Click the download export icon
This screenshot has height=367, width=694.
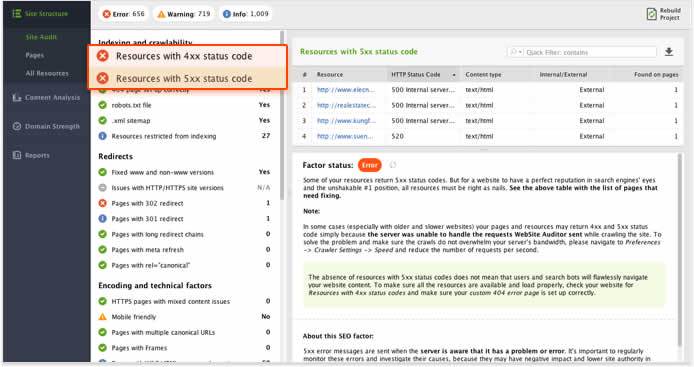(x=669, y=52)
